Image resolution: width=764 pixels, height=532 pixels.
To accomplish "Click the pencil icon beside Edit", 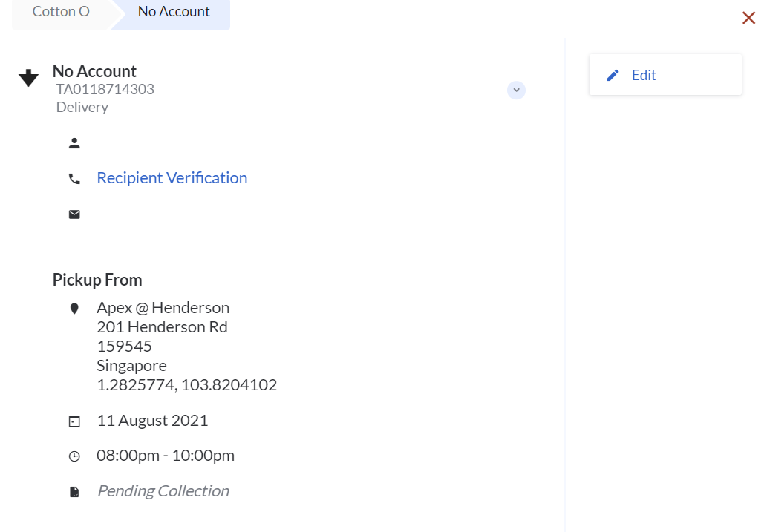I will (613, 75).
